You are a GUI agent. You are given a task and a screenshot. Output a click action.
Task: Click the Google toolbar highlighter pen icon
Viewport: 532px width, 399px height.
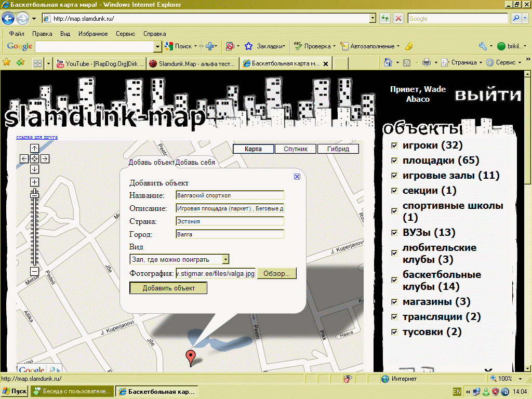409,46
